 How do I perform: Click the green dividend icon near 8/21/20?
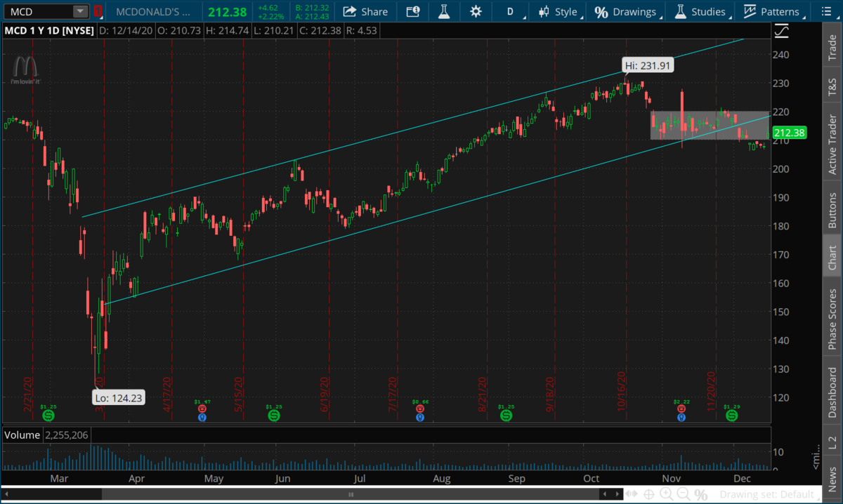[x=506, y=416]
